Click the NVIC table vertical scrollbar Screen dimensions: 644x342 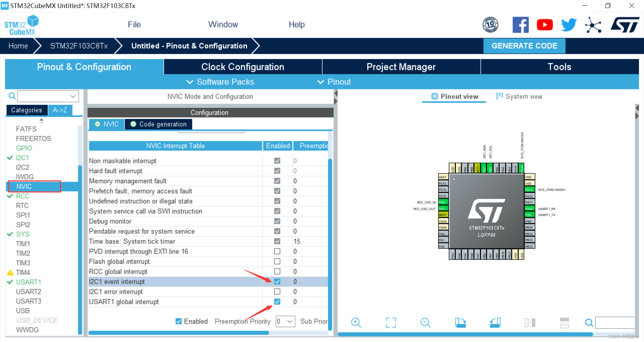click(x=330, y=245)
